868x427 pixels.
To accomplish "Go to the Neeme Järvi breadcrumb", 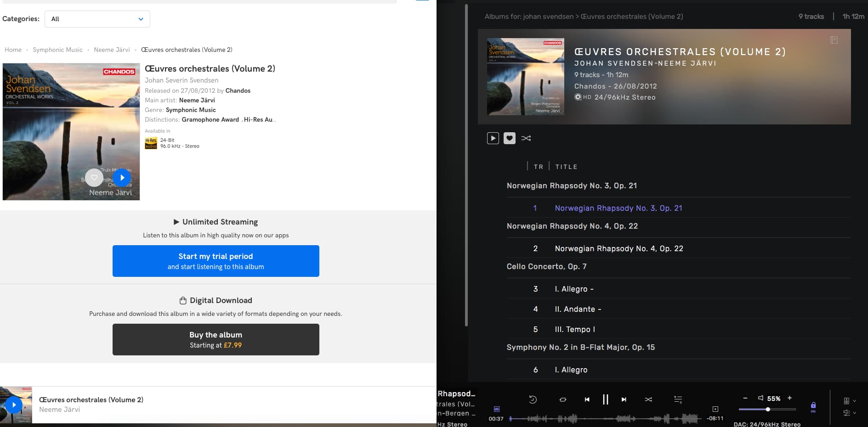I will pos(112,50).
